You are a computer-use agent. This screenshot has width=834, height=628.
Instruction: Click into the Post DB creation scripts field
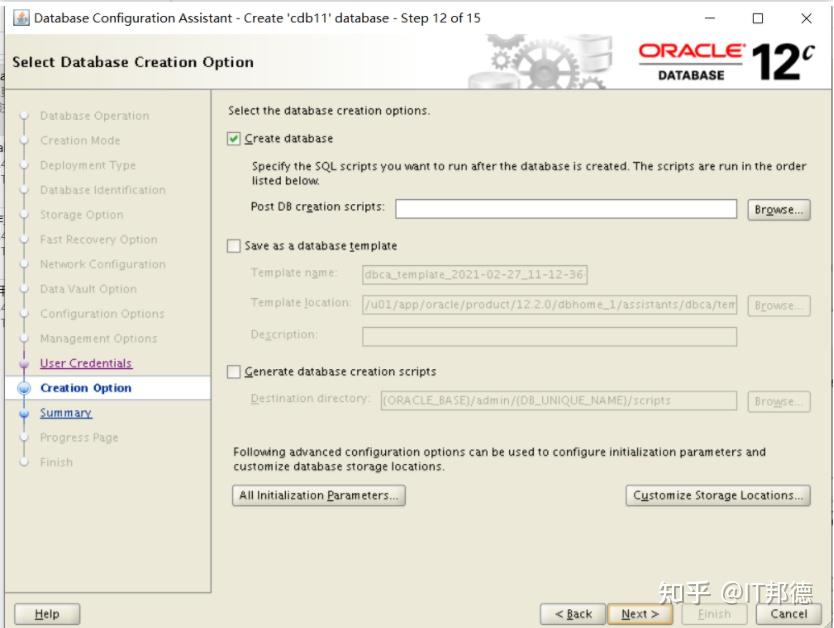pos(565,209)
